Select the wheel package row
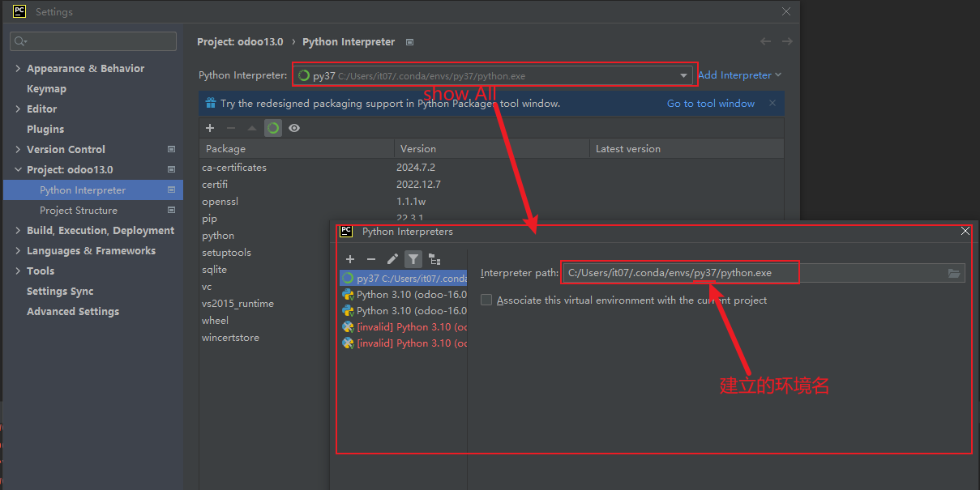 pos(265,320)
